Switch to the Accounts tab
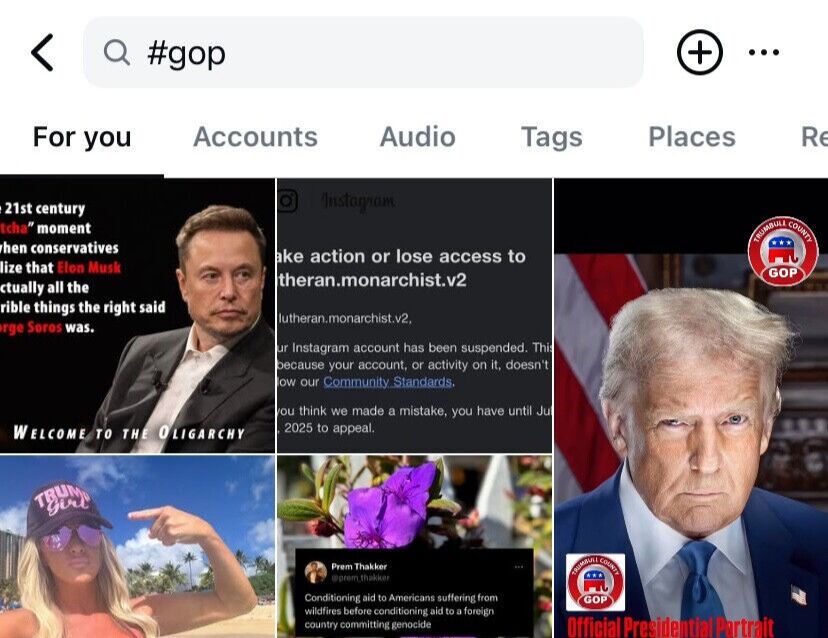This screenshot has height=638, width=828. coord(255,137)
